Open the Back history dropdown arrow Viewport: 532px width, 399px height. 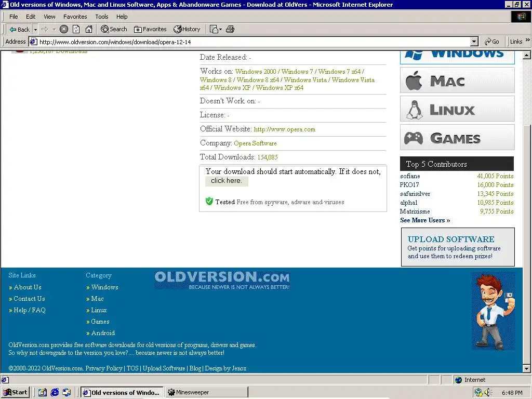35,30
